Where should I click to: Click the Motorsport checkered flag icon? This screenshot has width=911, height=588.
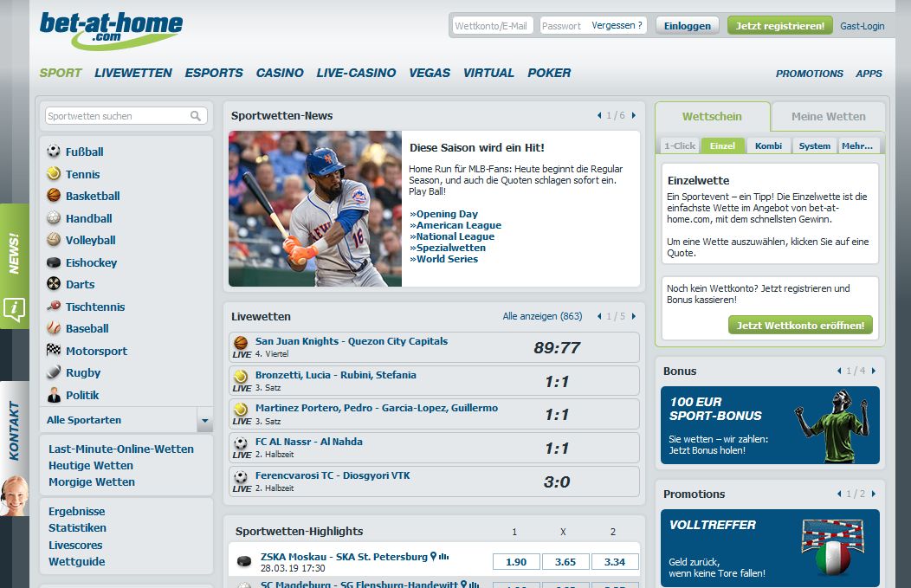click(54, 350)
